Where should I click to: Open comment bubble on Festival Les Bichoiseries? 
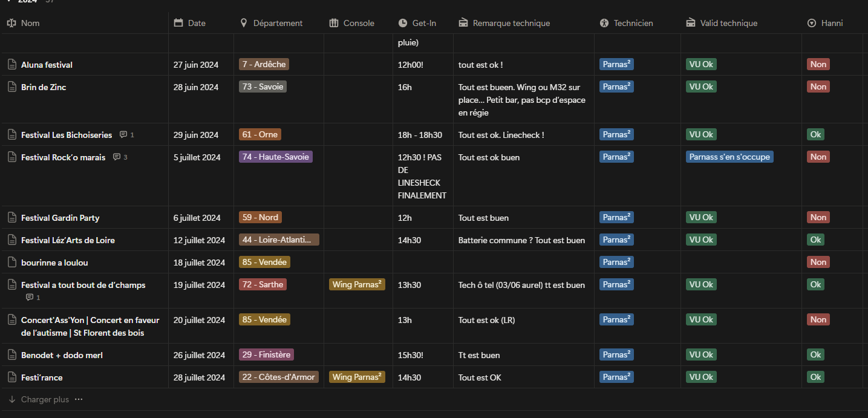pyautogui.click(x=123, y=135)
